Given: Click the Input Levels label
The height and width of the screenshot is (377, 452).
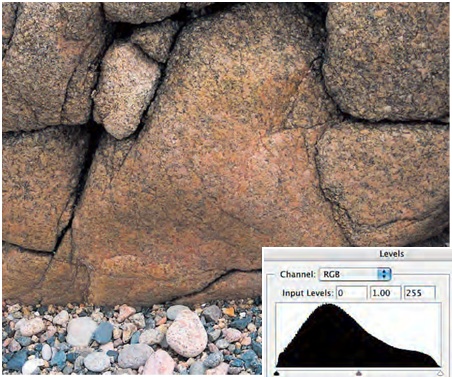Looking at the screenshot, I should coord(308,293).
